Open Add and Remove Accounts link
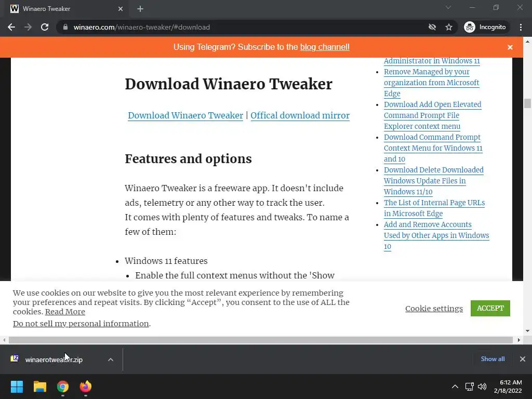This screenshot has height=399, width=532. (436, 235)
